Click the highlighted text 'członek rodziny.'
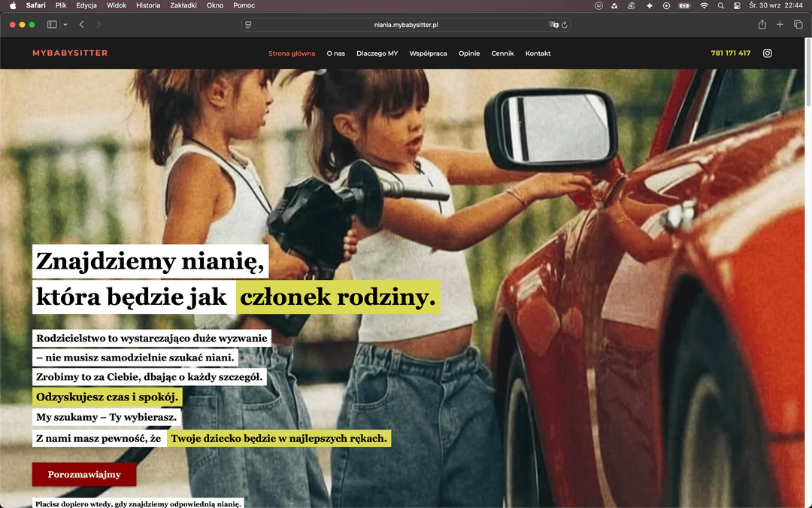Screen dimensions: 812x508 click(x=338, y=297)
